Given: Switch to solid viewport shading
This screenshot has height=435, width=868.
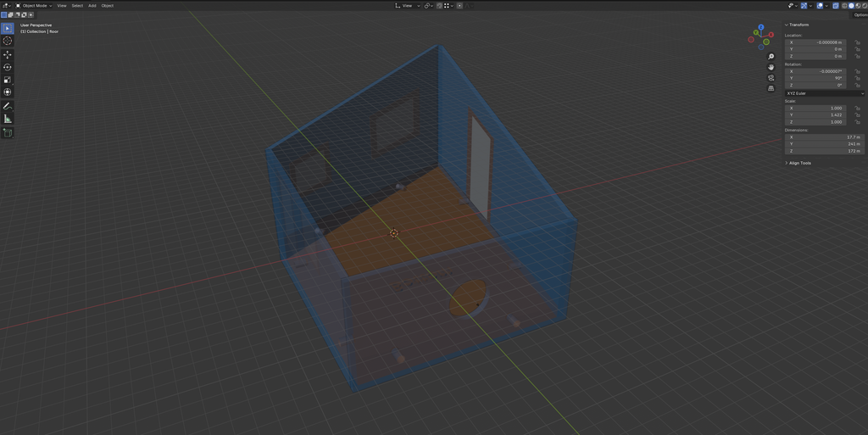Looking at the screenshot, I should pos(851,6).
